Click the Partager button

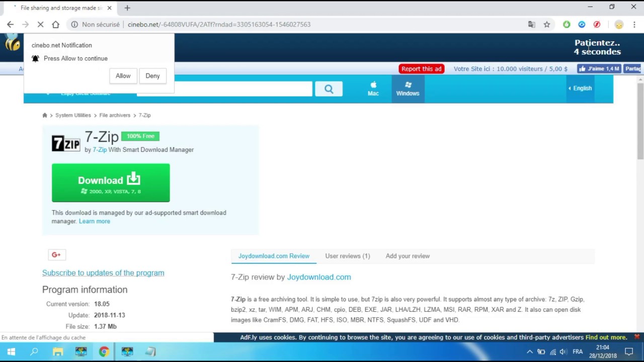pos(633,69)
